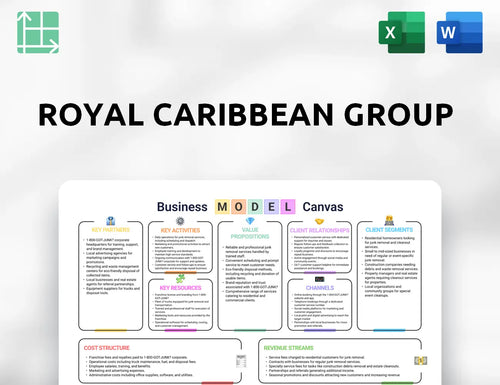Image resolution: width=500 pixels, height=385 pixels.
Task: Click the pink L letter tile
Action: [x=288, y=207]
